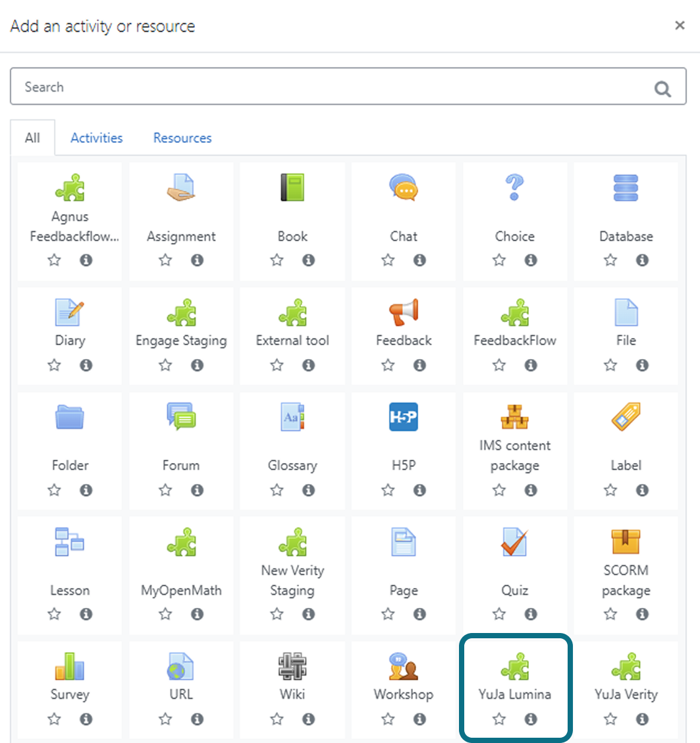Select the Forum activity icon

[x=181, y=416]
